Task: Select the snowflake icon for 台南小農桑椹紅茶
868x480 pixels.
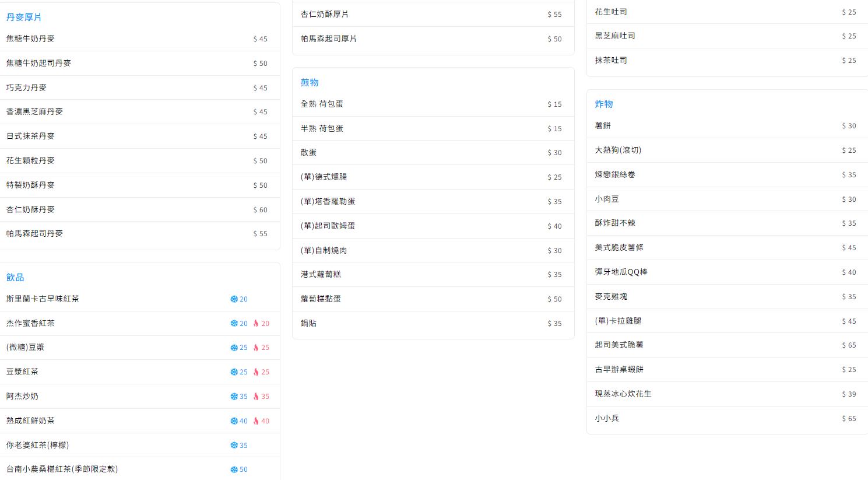Action: [234, 470]
